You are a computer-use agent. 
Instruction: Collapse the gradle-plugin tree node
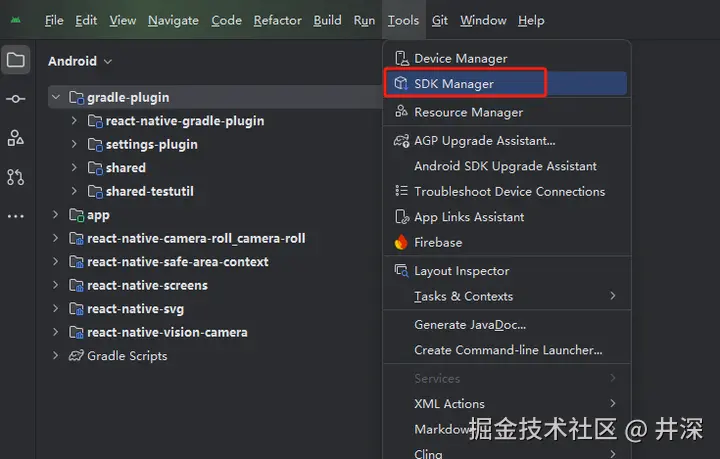pyautogui.click(x=56, y=97)
